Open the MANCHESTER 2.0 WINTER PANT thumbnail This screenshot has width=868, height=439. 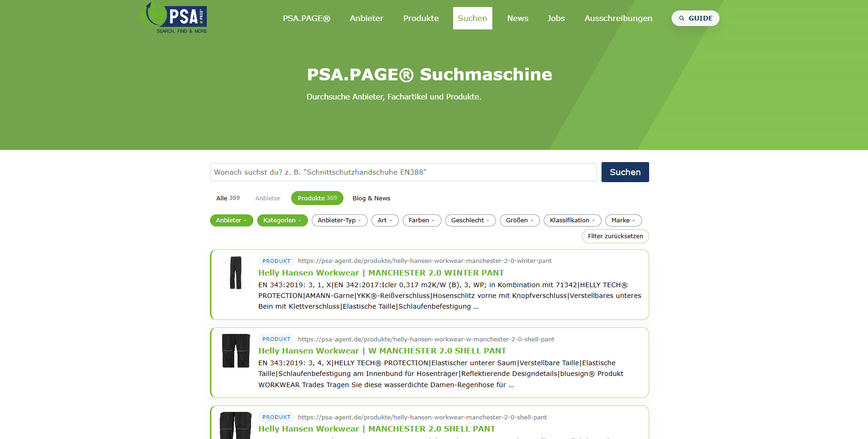tap(235, 272)
